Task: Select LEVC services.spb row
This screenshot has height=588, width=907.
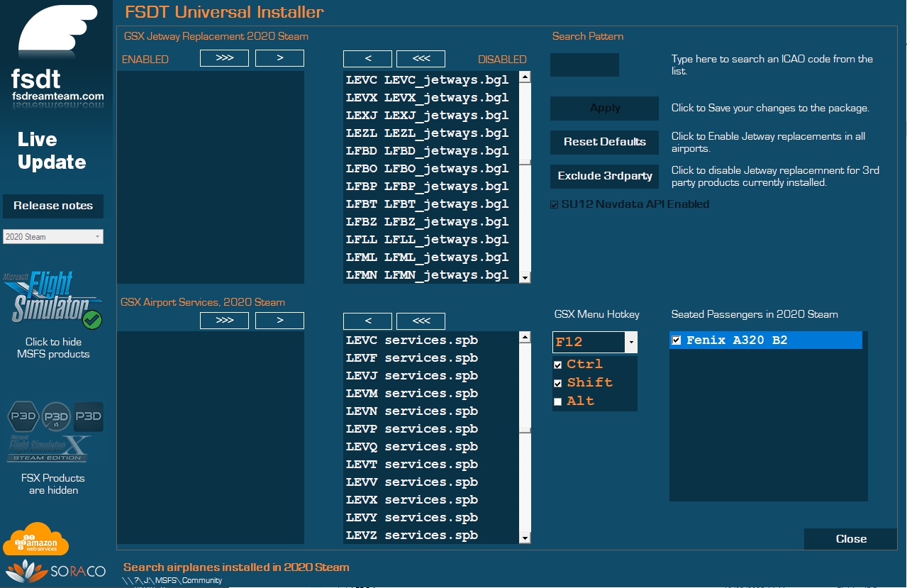Action: pyautogui.click(x=431, y=340)
